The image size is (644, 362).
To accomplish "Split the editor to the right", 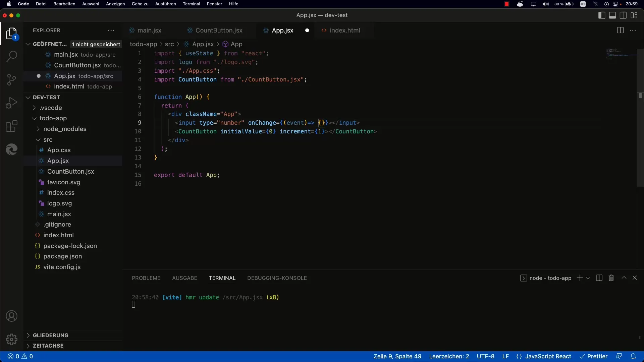I will 620,30.
